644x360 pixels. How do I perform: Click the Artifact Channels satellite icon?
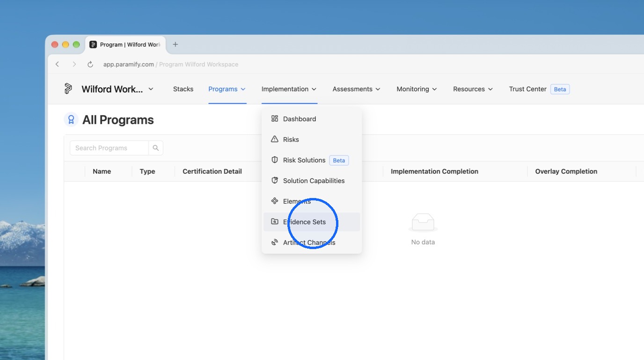(275, 242)
